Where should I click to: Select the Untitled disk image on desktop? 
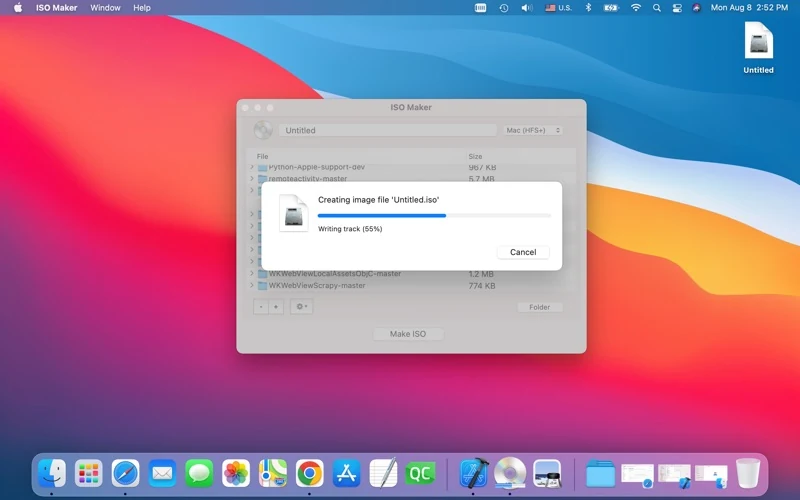coord(758,47)
